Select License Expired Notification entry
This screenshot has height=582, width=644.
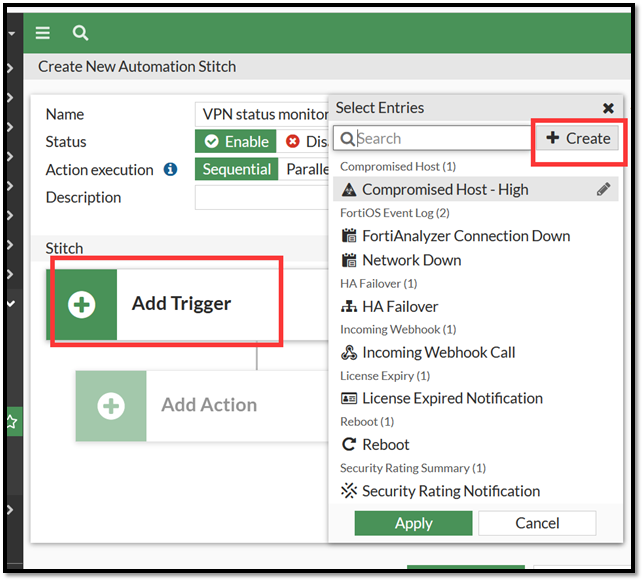point(475,398)
